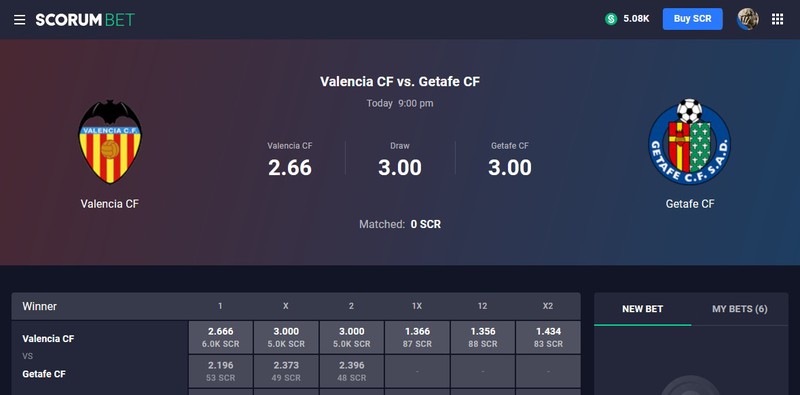This screenshot has width=800, height=395.
Task: Click the Scorum Bet logo
Action: click(x=85, y=20)
